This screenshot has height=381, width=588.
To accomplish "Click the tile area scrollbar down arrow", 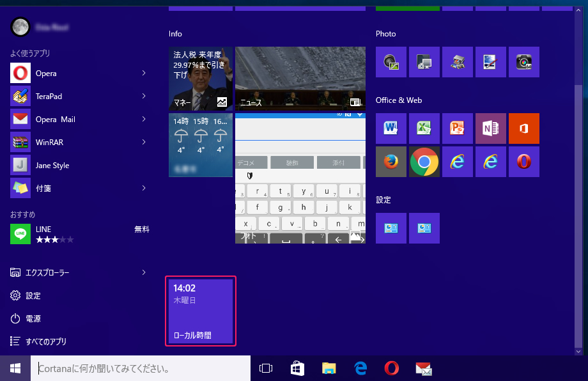I will (x=578, y=352).
